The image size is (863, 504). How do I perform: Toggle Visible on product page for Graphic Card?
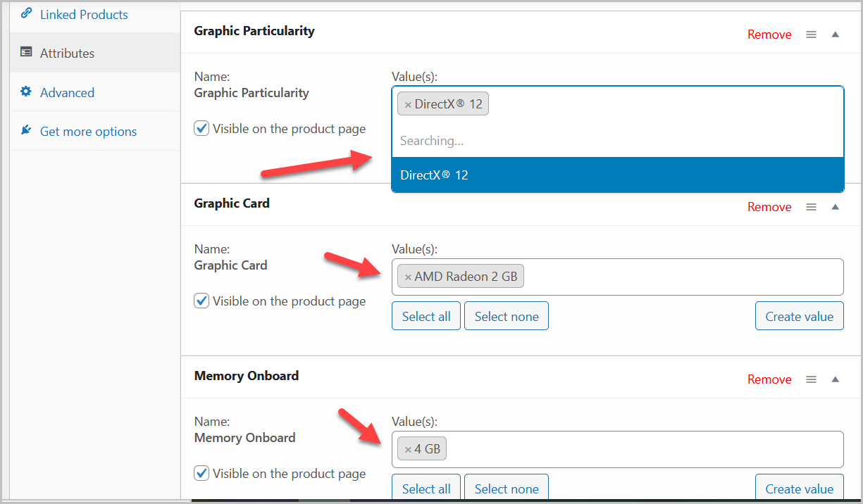201,301
